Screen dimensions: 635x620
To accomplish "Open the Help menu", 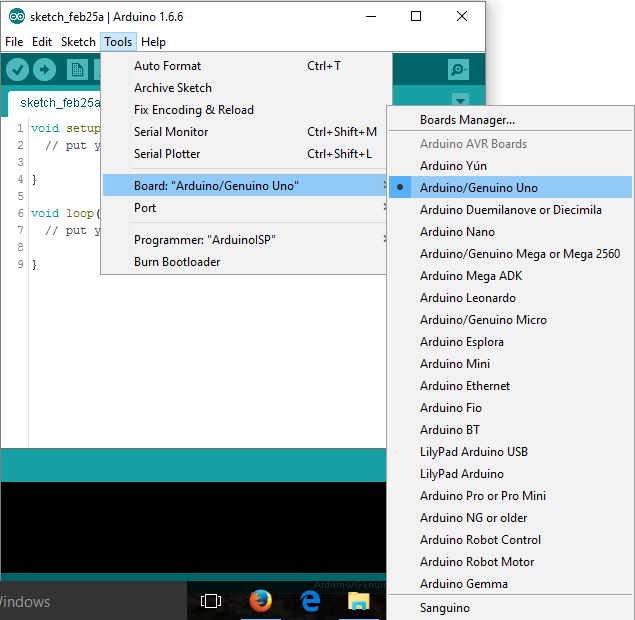I will coord(153,42).
